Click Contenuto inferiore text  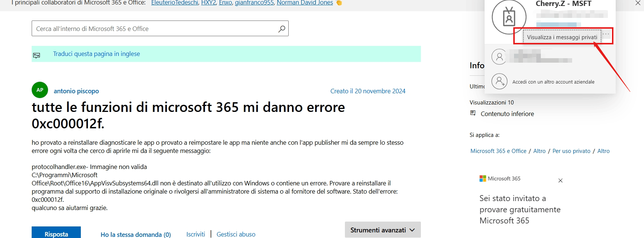pos(507,114)
